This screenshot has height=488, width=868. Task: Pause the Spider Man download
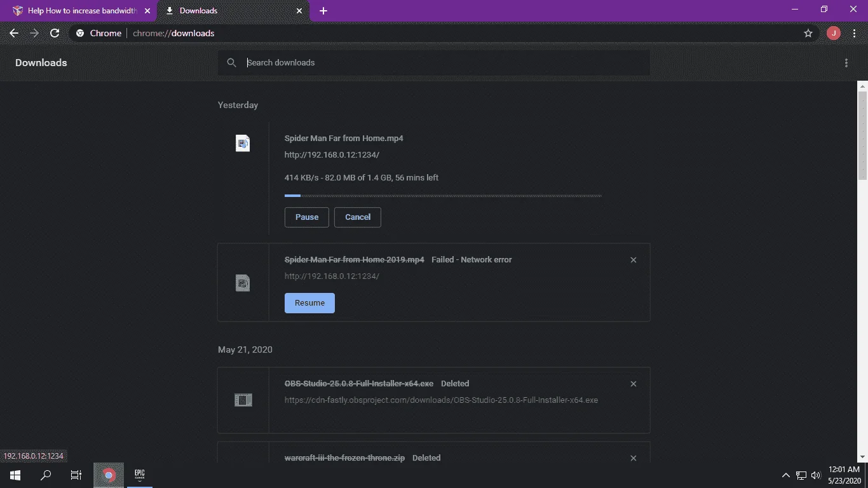(307, 217)
